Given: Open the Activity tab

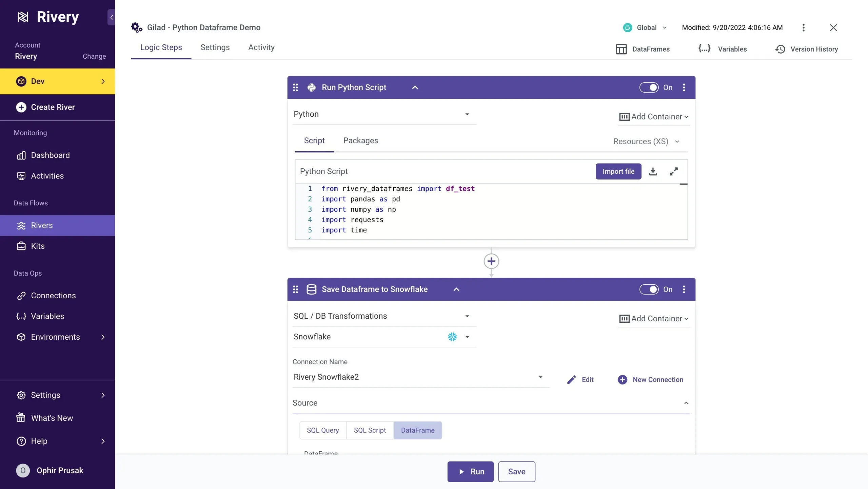Looking at the screenshot, I should click(261, 48).
